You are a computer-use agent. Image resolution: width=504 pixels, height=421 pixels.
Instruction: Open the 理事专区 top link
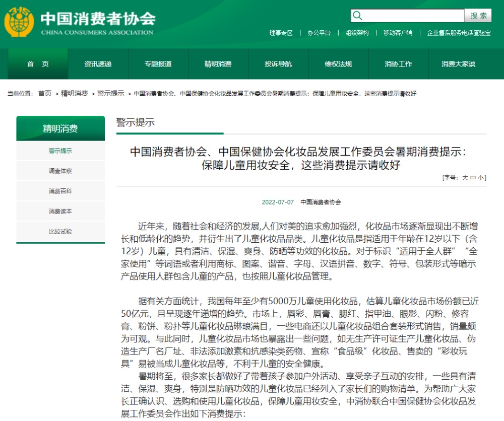coord(281,33)
